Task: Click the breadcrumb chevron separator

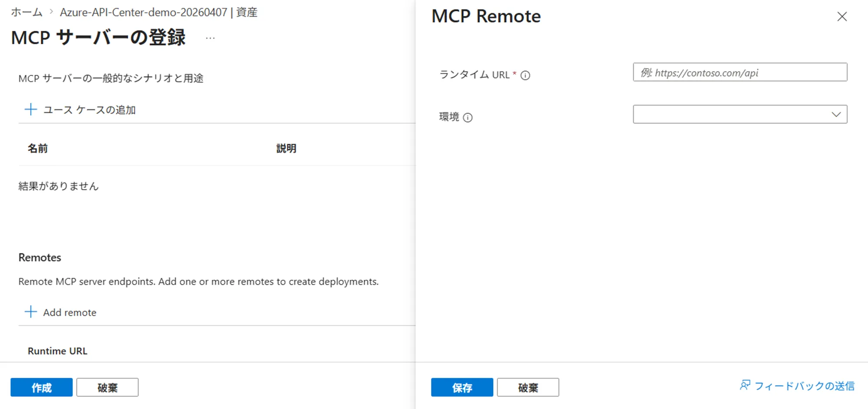Action: (x=52, y=12)
